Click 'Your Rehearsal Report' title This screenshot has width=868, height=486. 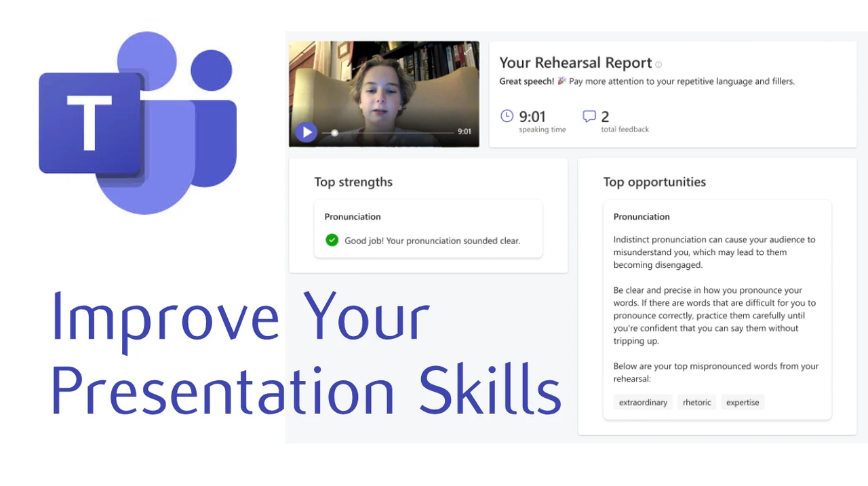[x=576, y=63]
